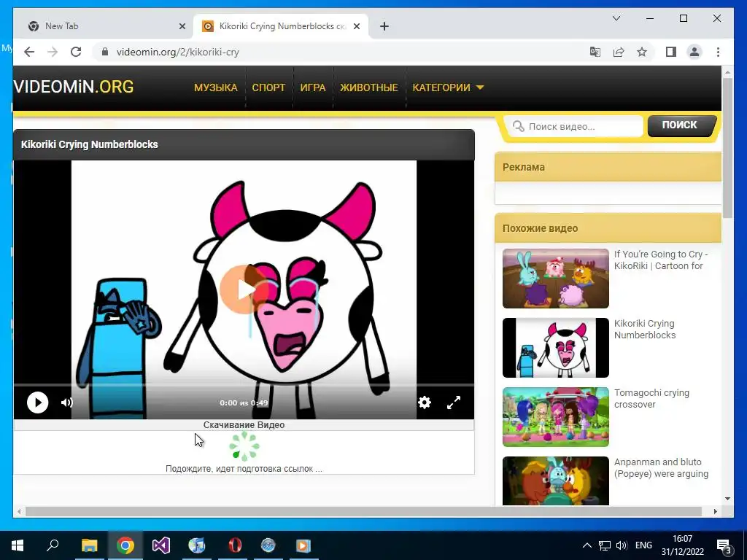
Task: Open the taskbar clock and date
Action: (x=682, y=545)
